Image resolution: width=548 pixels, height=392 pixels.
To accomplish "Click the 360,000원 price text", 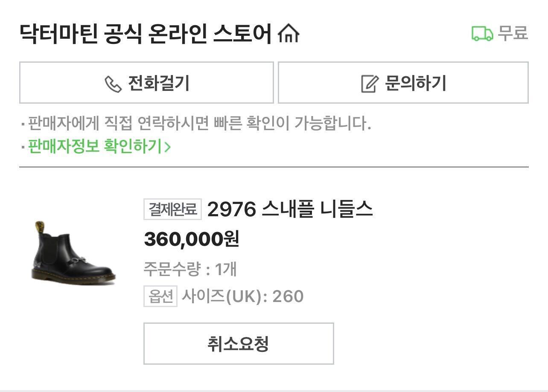I will tap(191, 239).
